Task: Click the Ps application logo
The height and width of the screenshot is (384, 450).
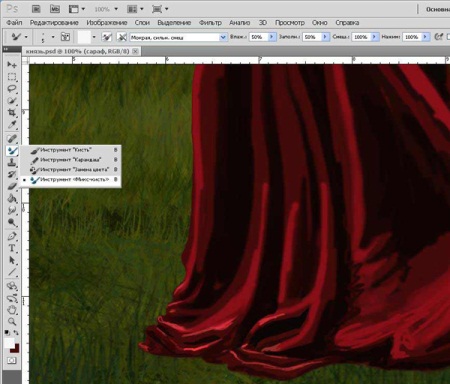Action: pos(12,9)
